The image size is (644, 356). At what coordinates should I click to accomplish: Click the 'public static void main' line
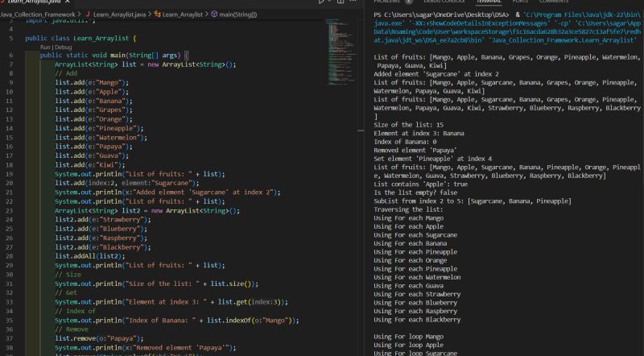tap(114, 55)
